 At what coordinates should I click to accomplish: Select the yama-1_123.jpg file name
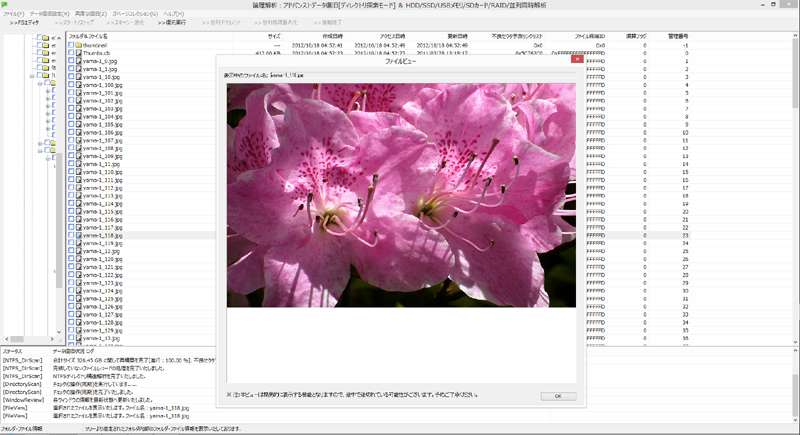click(x=103, y=283)
